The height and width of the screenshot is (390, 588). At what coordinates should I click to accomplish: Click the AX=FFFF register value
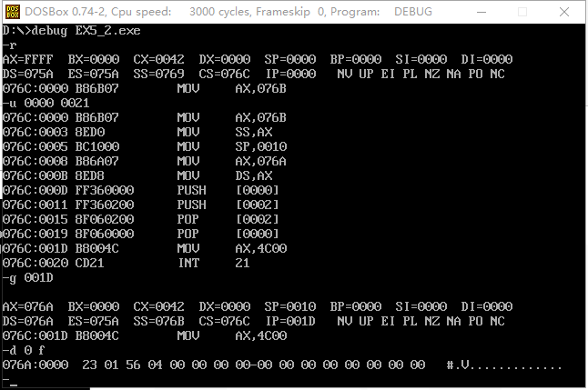coord(27,59)
